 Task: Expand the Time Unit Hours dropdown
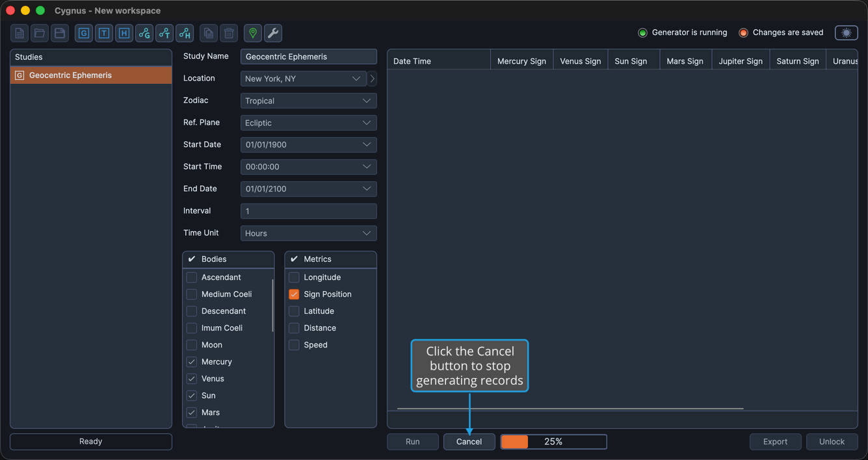point(309,233)
